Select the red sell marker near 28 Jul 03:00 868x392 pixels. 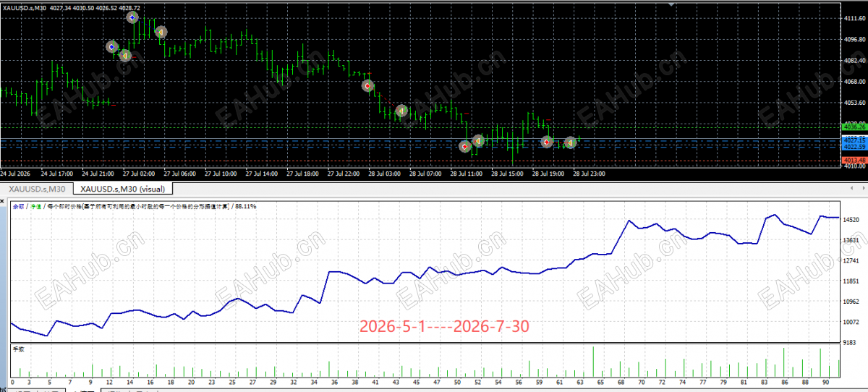point(367,85)
